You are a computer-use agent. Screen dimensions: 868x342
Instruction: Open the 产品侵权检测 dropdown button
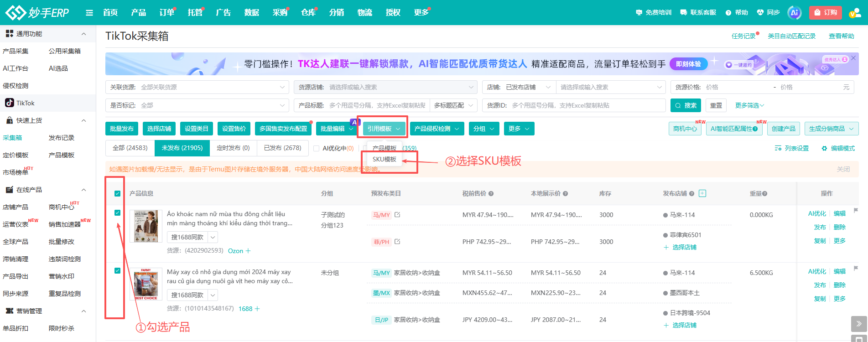[437, 129]
